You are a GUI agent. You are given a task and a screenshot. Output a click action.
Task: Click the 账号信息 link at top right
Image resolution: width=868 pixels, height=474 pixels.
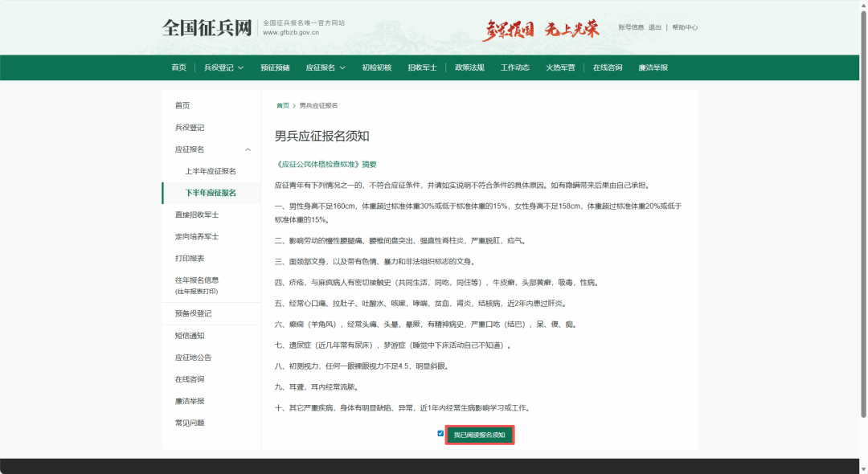631,27
